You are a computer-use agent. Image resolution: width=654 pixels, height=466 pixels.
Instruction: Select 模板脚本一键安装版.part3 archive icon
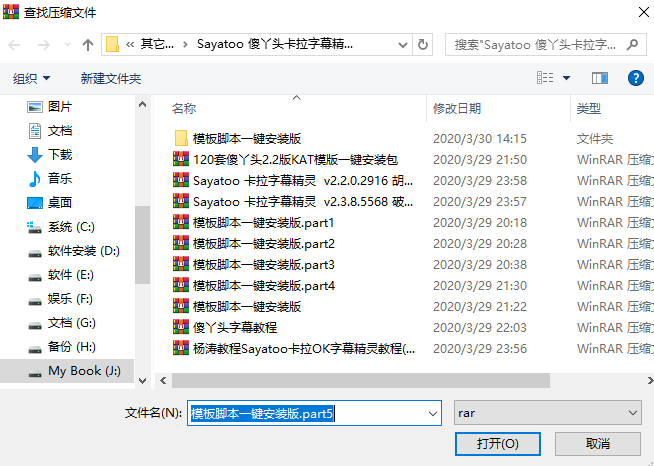[x=181, y=264]
